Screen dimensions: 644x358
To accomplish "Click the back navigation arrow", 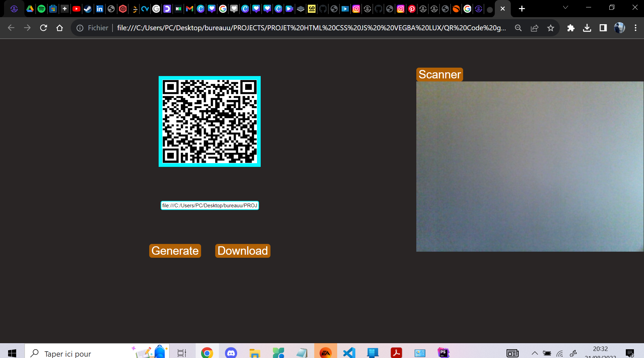I will [x=11, y=28].
